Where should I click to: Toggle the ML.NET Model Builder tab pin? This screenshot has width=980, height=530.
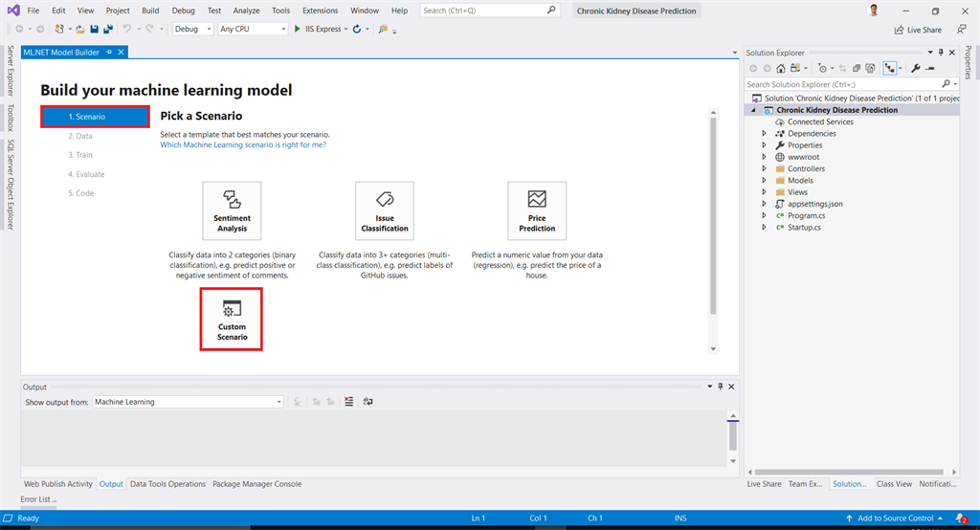pos(109,52)
